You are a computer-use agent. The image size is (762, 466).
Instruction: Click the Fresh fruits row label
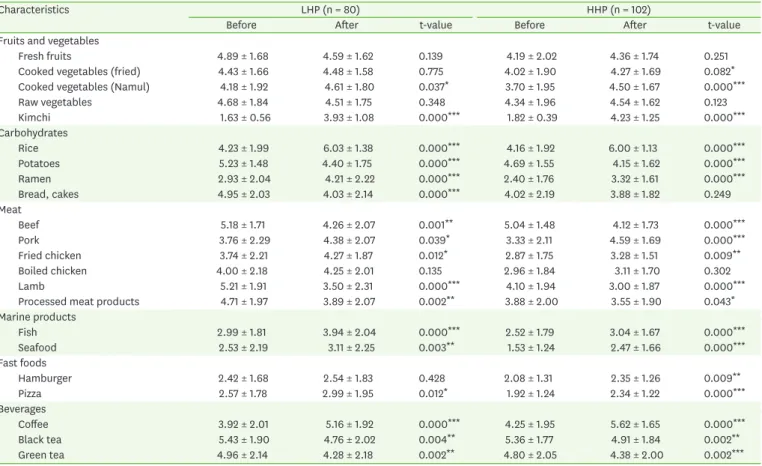[x=45, y=56]
